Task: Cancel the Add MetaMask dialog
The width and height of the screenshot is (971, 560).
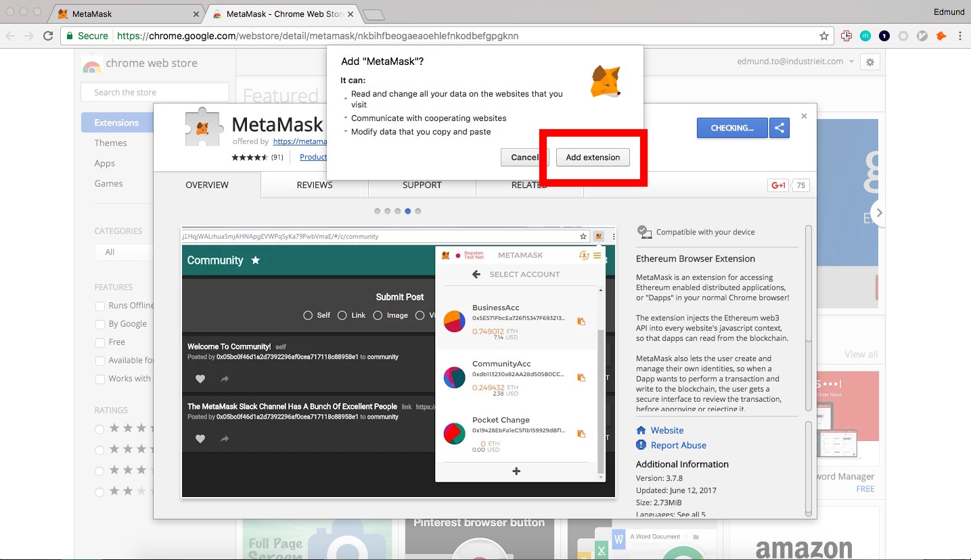Action: click(x=525, y=158)
